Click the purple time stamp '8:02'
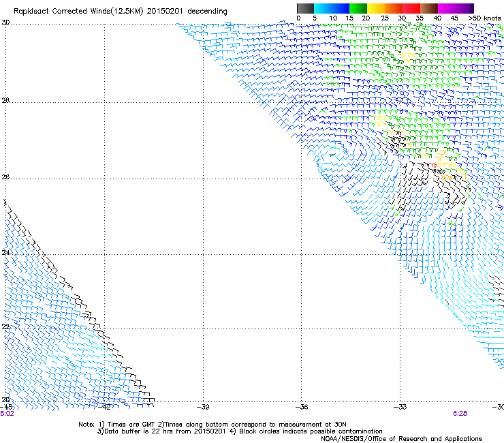The height and width of the screenshot is (443, 504). 7,414
